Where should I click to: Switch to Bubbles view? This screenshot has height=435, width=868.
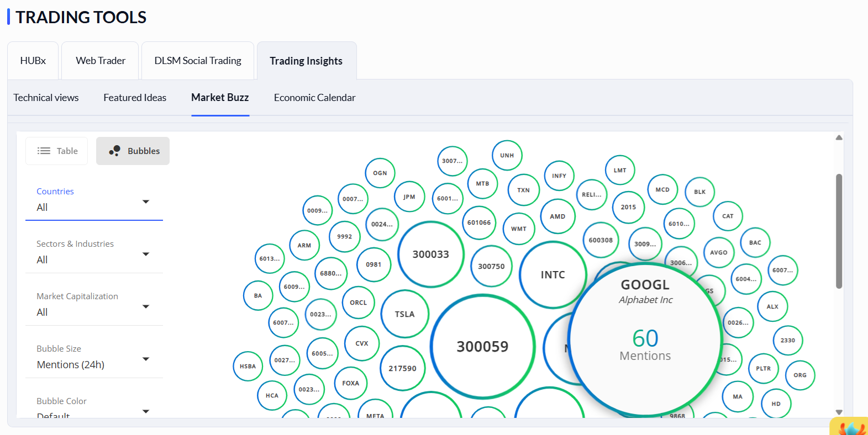[133, 151]
